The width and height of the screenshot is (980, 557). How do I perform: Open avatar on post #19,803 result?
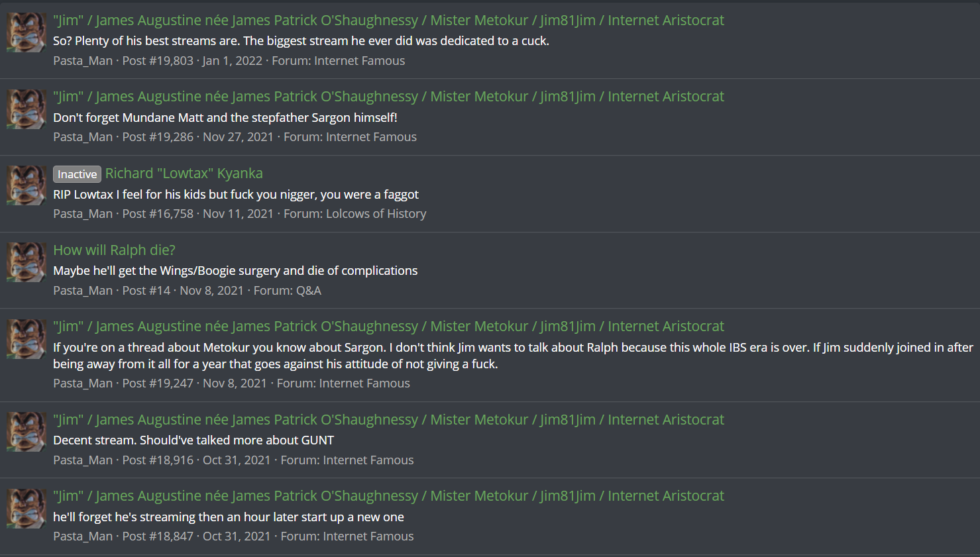(x=27, y=32)
